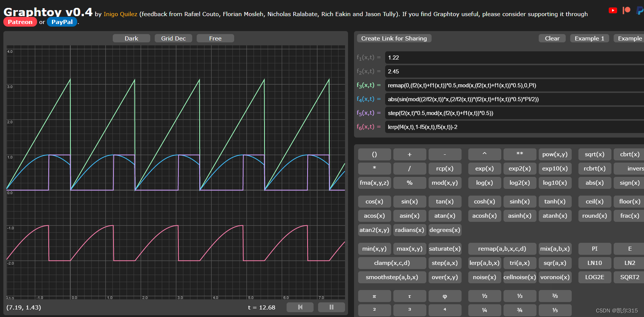Click Create Link for Sharing
The width and height of the screenshot is (644, 317).
point(394,38)
